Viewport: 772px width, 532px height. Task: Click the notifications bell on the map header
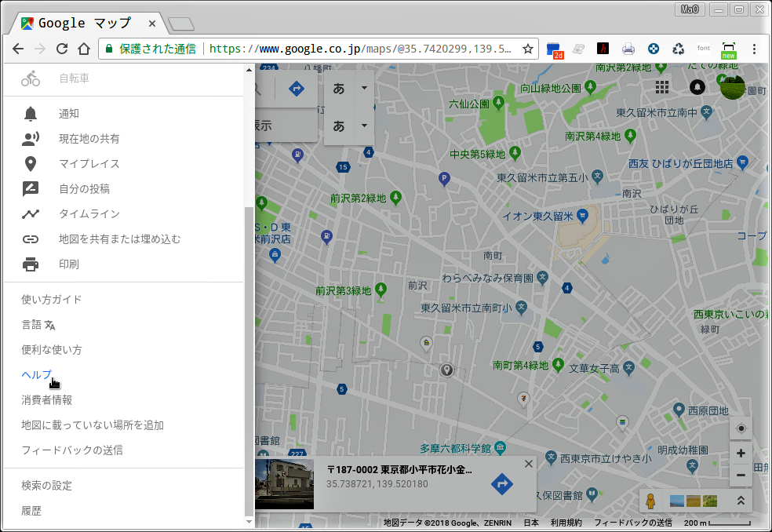click(x=697, y=87)
